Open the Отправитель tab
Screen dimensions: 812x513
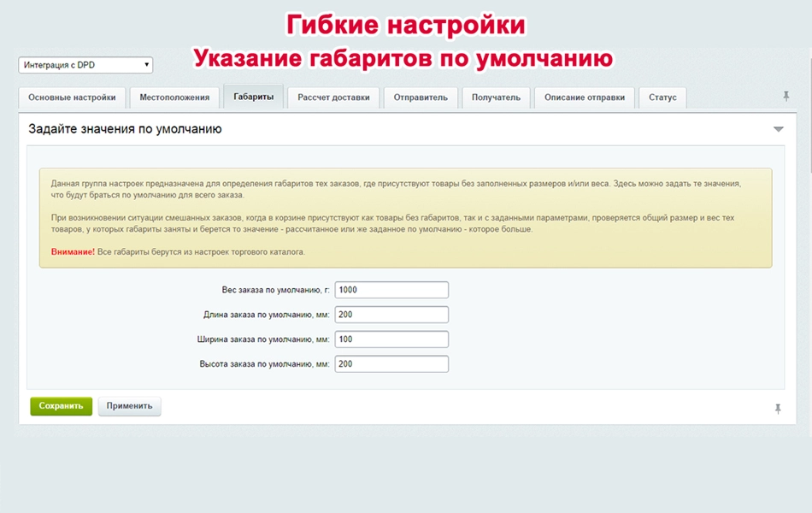click(x=421, y=97)
